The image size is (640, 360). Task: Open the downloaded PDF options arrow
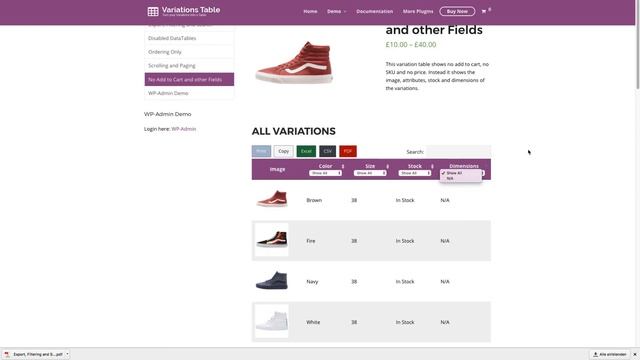point(67,354)
